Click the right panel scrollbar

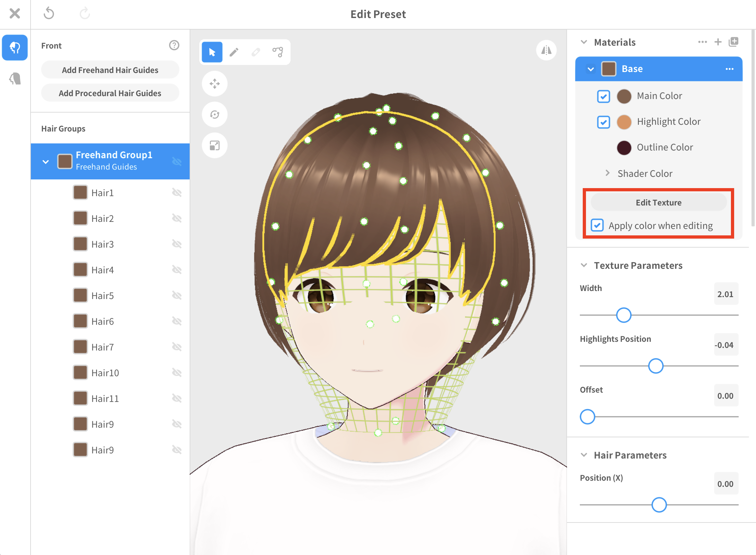coord(752,128)
